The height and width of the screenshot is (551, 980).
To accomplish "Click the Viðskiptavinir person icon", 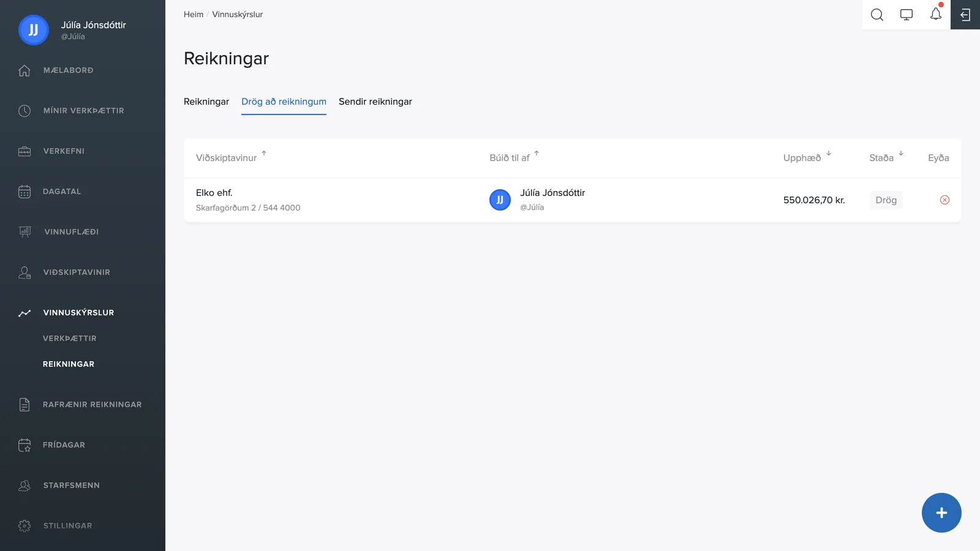I will point(24,272).
